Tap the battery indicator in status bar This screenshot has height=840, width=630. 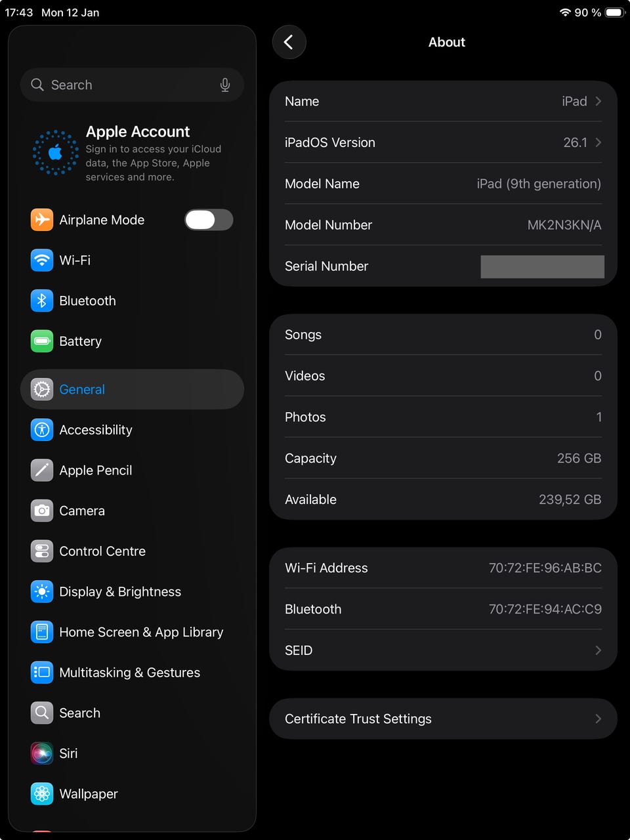point(615,12)
